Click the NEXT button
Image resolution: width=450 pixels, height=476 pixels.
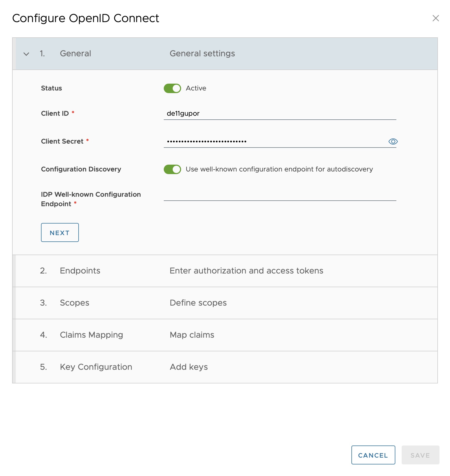pos(60,232)
